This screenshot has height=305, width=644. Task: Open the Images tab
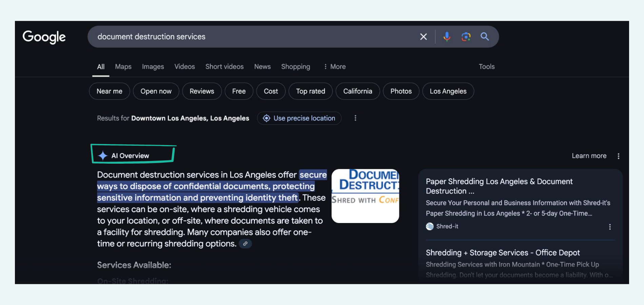point(153,67)
